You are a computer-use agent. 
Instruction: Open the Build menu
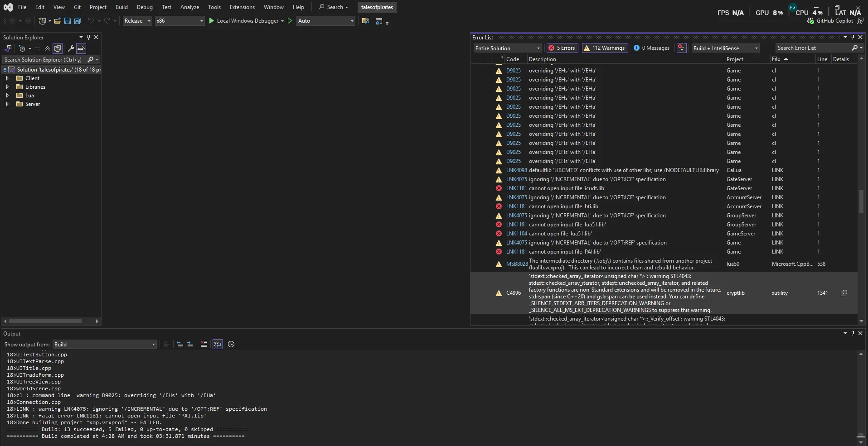[x=121, y=7]
